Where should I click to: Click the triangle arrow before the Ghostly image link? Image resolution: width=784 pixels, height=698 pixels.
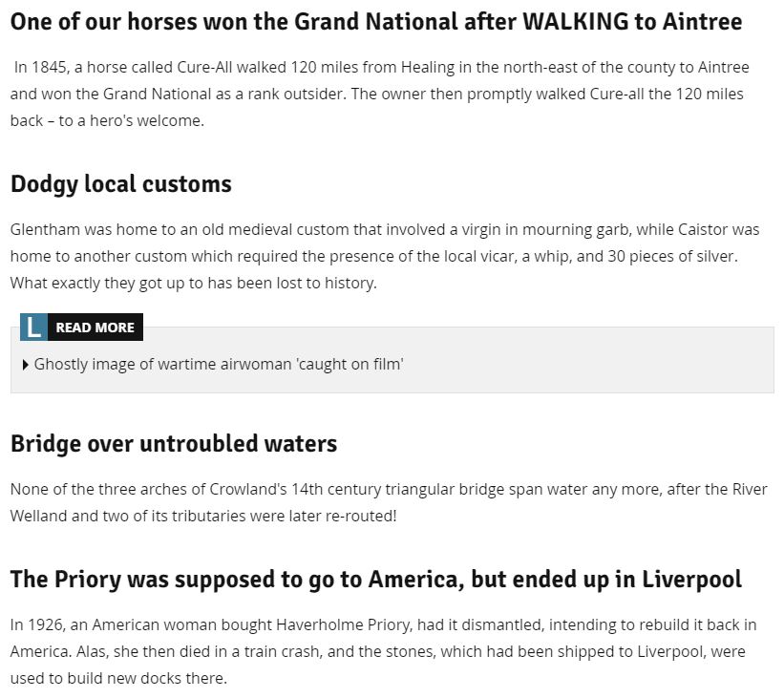click(26, 365)
